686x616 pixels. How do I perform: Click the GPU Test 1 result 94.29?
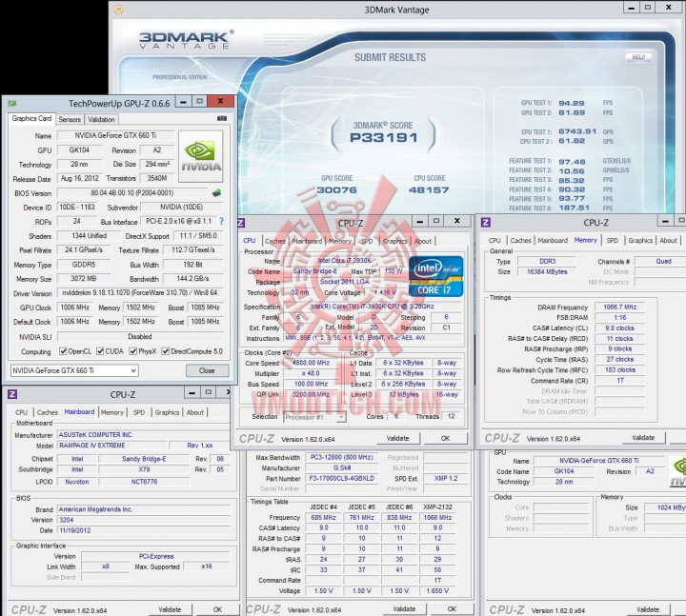(572, 103)
